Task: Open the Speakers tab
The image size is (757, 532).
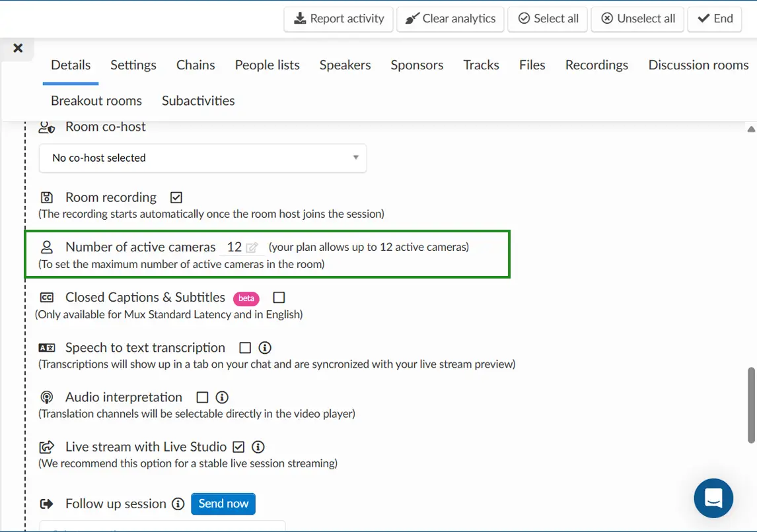Action: click(345, 65)
